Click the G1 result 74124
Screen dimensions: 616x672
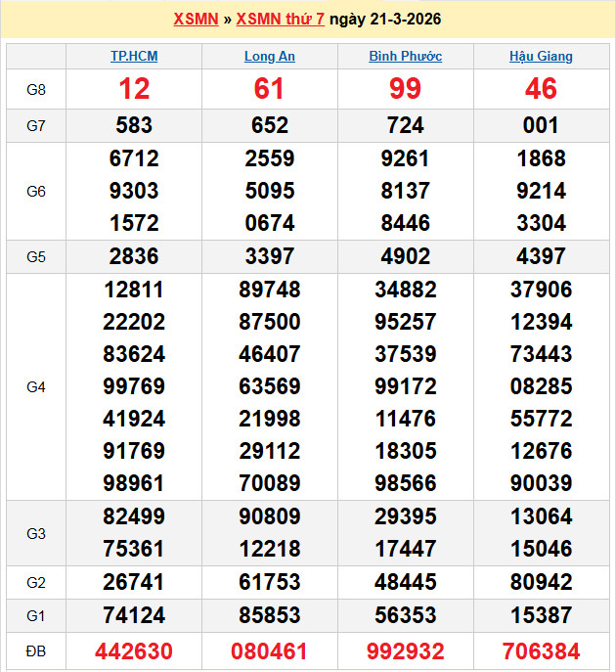(134, 615)
